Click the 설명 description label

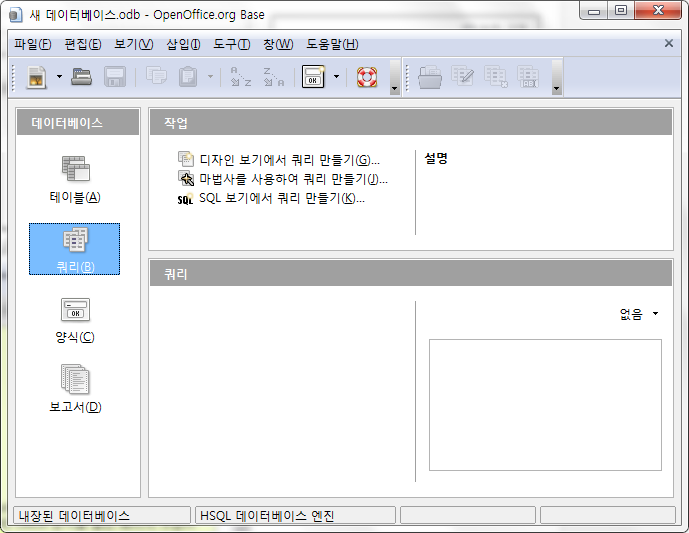(x=436, y=158)
